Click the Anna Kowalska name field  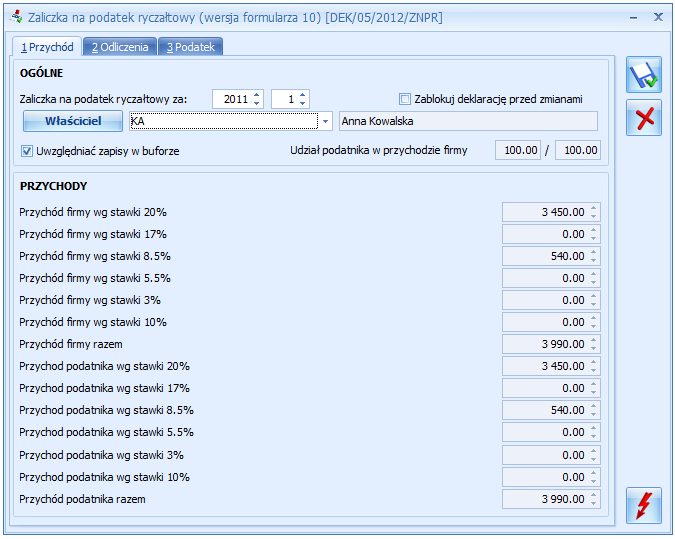[x=468, y=121]
